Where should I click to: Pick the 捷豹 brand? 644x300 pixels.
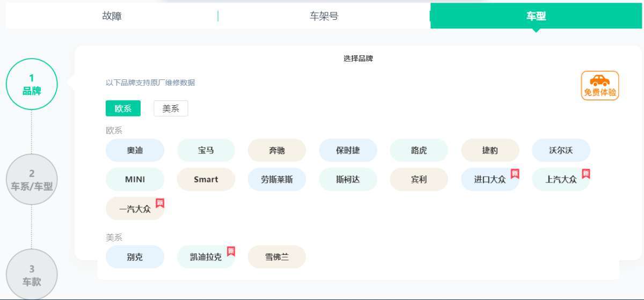click(490, 150)
